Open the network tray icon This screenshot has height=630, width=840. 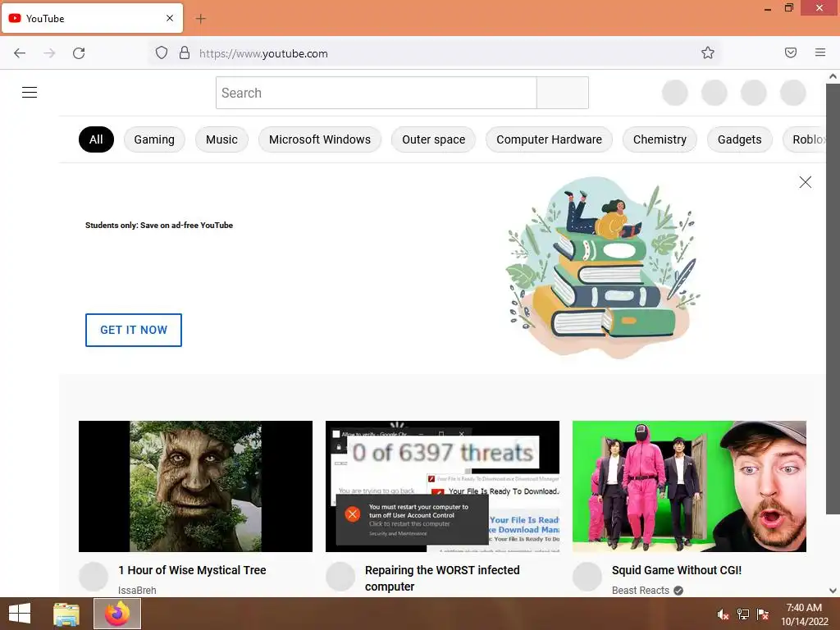point(743,614)
